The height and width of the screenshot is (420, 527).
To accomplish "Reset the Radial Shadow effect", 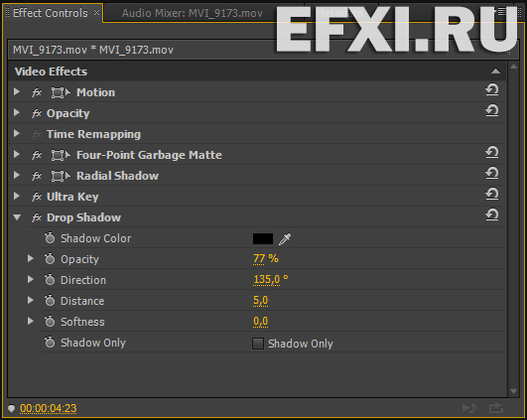I will 492,174.
